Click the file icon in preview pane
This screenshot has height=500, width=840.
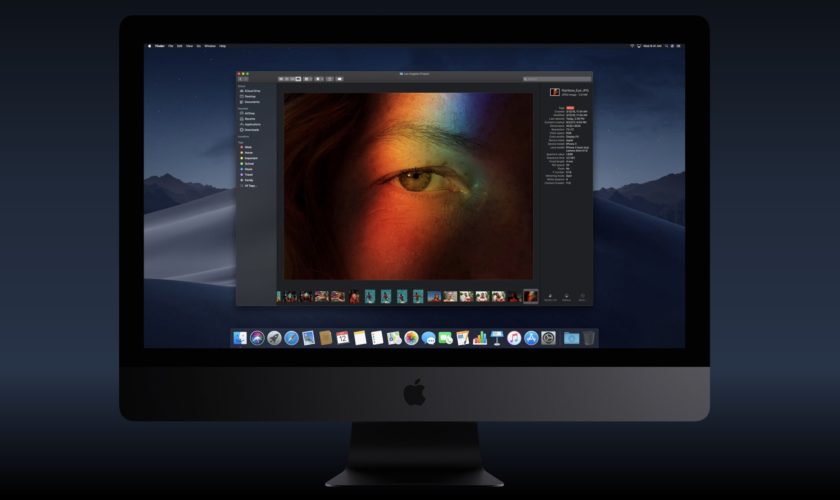(554, 92)
